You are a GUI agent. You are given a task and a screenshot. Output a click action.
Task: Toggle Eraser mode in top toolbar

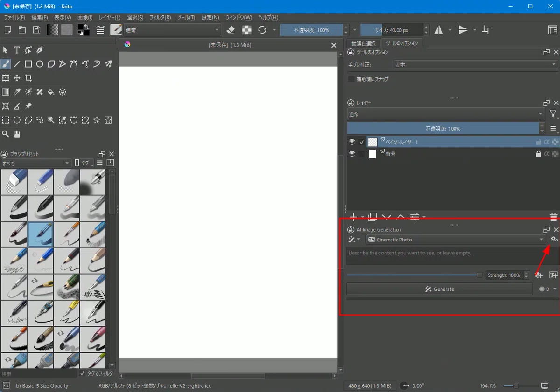point(231,30)
